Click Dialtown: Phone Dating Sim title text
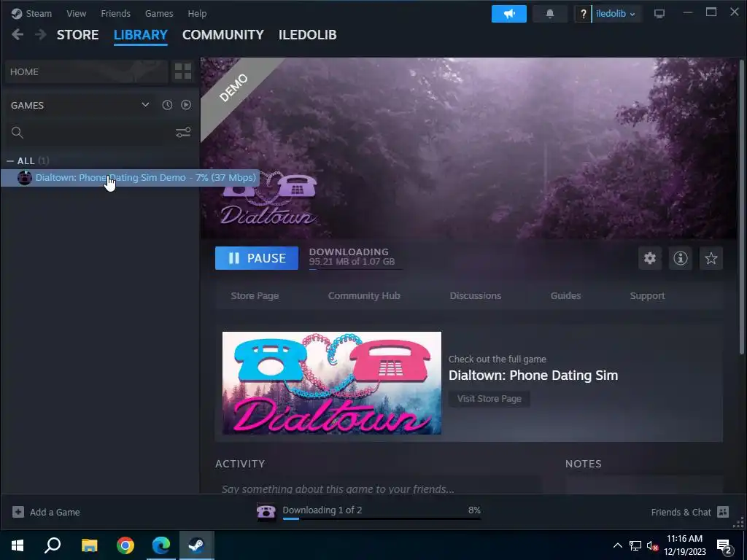747x560 pixels. (533, 376)
